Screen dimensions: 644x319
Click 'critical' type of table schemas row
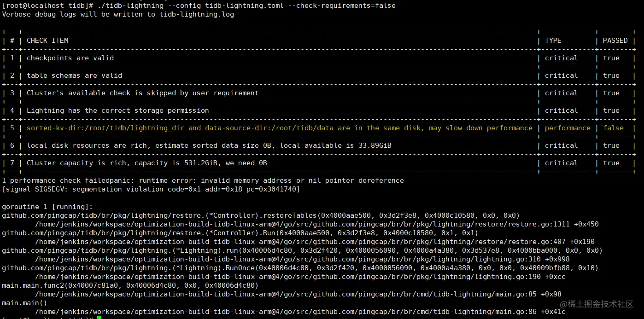point(561,75)
